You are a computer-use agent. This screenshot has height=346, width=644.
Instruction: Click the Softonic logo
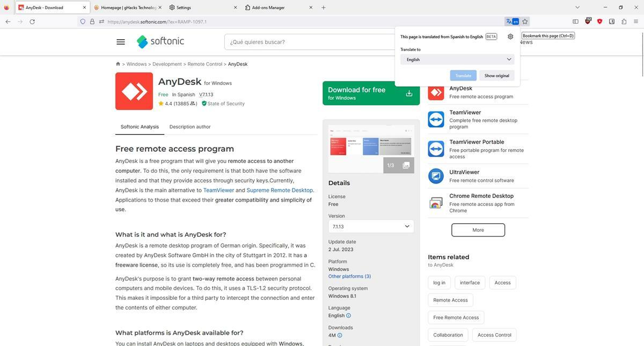pos(160,41)
